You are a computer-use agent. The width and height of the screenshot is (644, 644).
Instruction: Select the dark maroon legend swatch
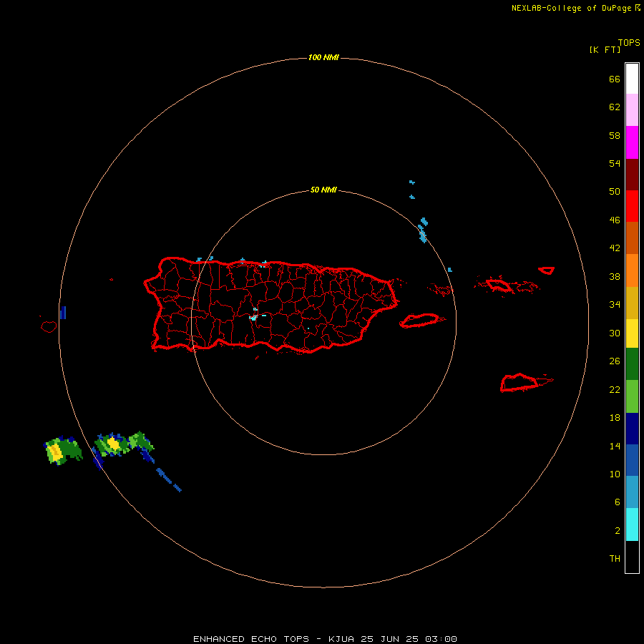pyautogui.click(x=632, y=175)
